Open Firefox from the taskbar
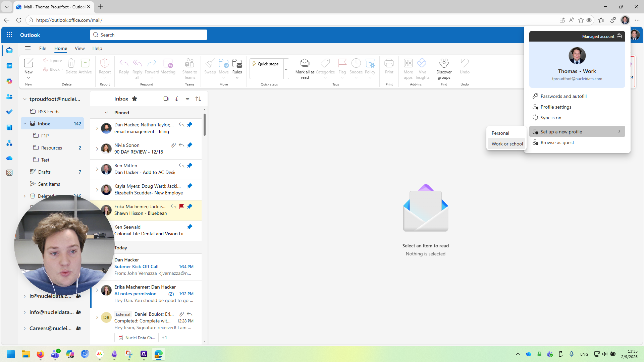The image size is (644, 362). coord(40,354)
